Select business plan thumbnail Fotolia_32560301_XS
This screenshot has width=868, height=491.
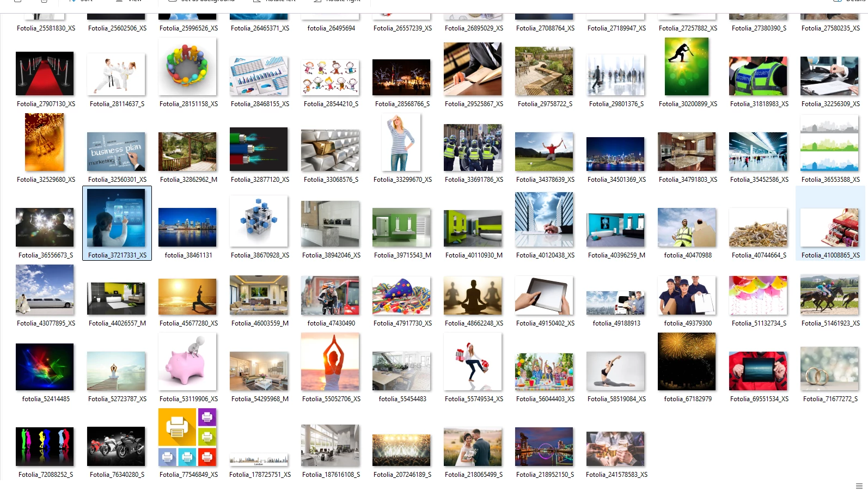pos(116,152)
